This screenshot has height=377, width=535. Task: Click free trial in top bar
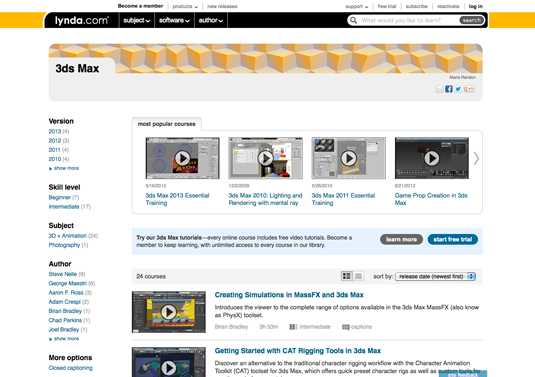[387, 6]
